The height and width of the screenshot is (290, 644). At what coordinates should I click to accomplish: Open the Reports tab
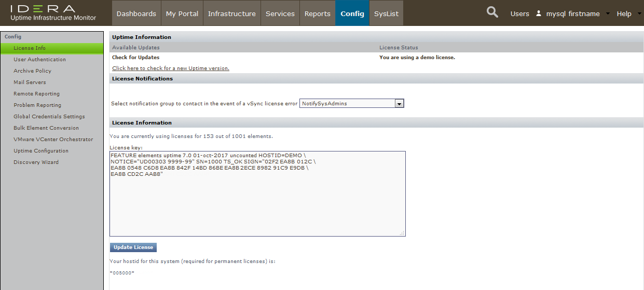pos(318,13)
